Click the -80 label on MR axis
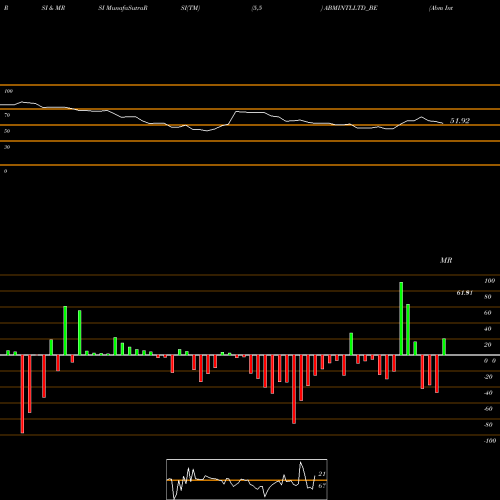 click(488, 425)
